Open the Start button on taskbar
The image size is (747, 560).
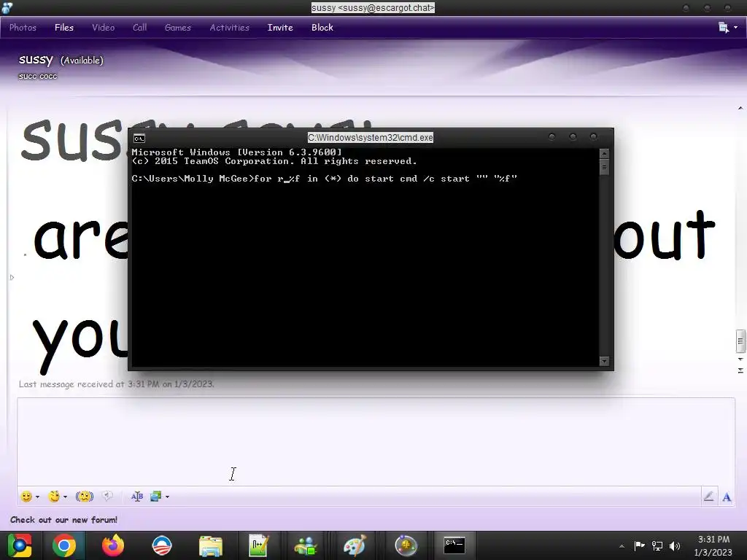[x=20, y=545]
